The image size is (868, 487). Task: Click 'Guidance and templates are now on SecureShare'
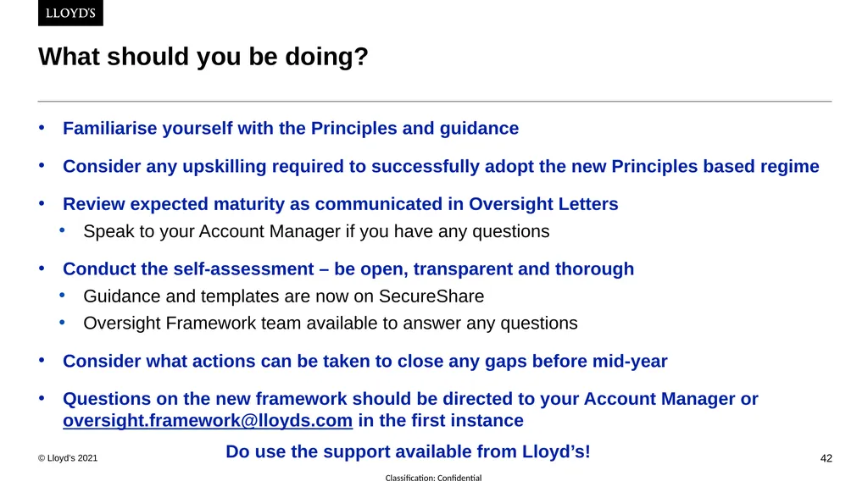[283, 296]
